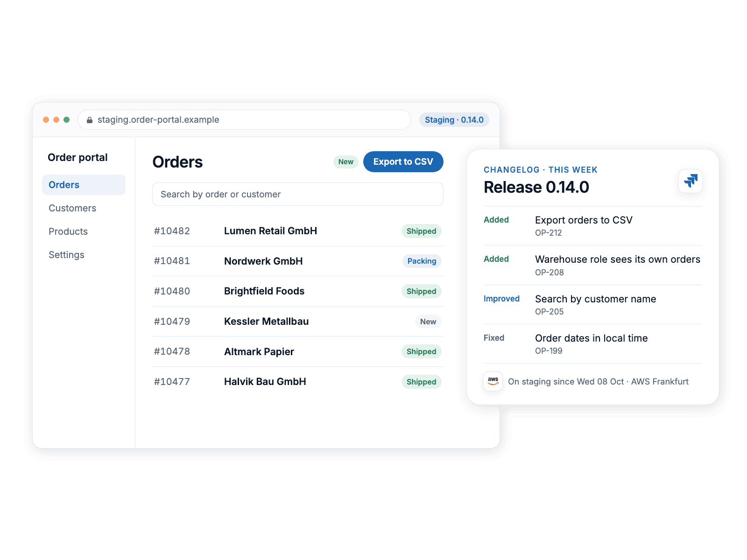
Task: Click ticket OP-199
Action: coord(549,351)
